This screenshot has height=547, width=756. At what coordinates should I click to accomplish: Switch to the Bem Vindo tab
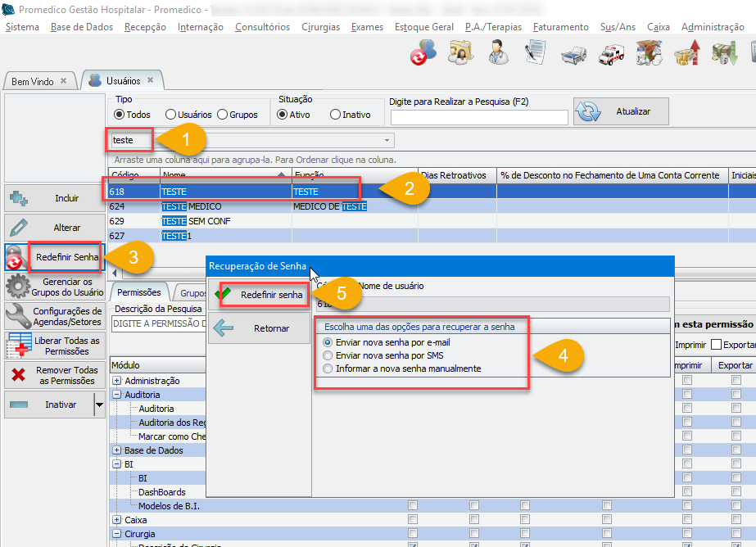(33, 82)
